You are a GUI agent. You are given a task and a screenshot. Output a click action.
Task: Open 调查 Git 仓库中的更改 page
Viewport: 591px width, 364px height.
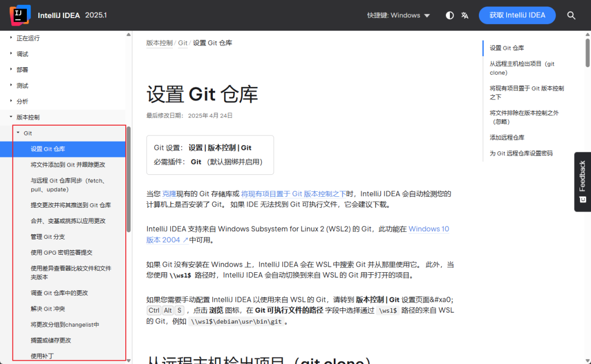click(59, 293)
